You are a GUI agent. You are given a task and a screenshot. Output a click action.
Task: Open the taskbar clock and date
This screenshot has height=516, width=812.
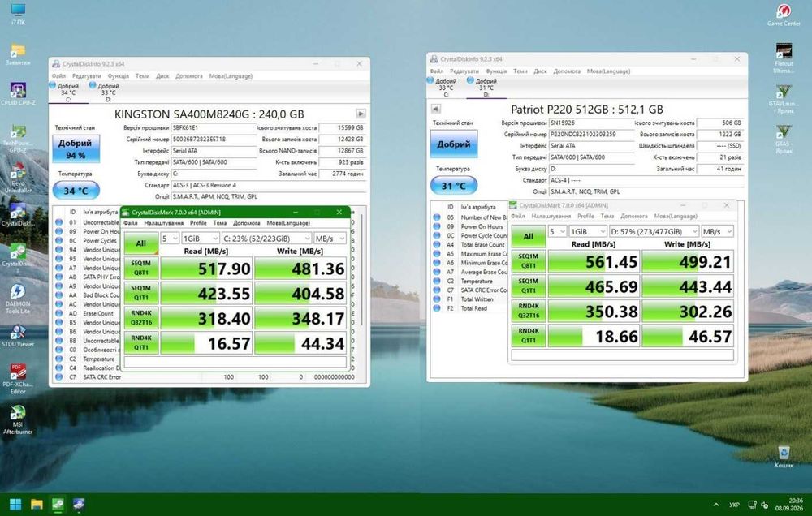788,504
